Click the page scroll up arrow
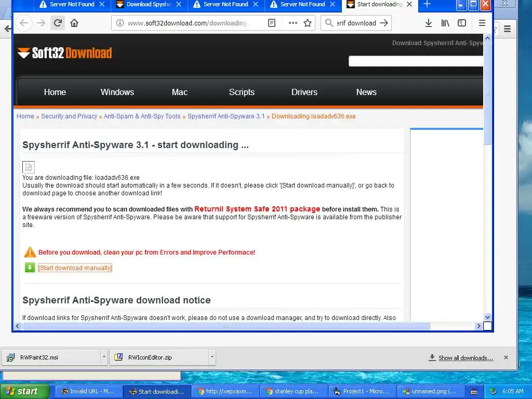Image resolution: width=532 pixels, height=399 pixels. pyautogui.click(x=487, y=38)
